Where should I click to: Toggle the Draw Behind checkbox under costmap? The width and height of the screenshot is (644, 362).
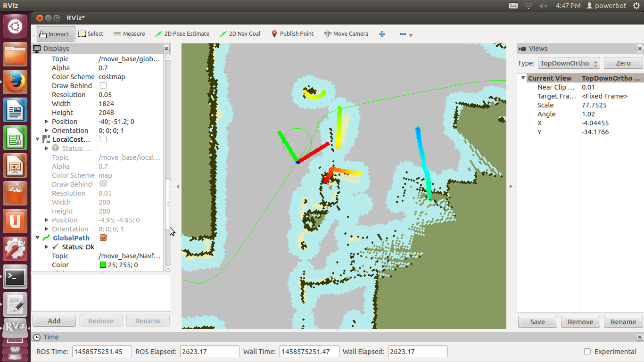tap(103, 86)
